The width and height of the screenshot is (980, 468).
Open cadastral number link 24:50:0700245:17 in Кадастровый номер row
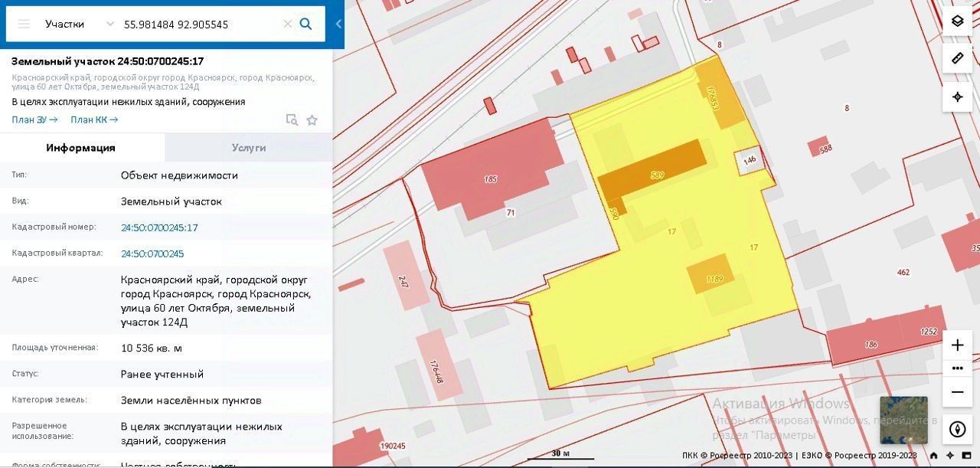click(159, 227)
